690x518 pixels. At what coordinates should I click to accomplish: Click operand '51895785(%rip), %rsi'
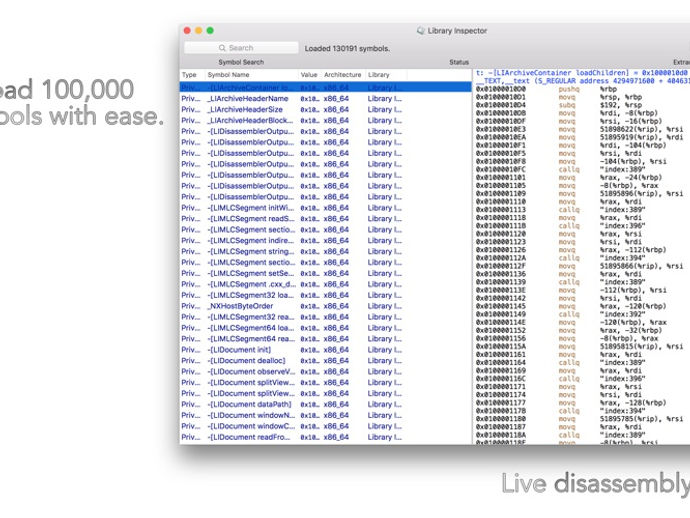tap(642, 419)
